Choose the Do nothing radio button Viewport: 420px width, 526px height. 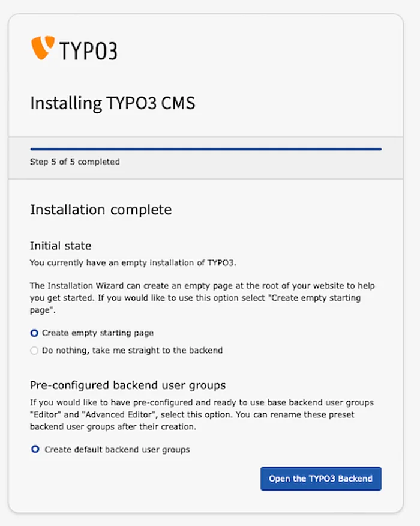click(x=34, y=351)
